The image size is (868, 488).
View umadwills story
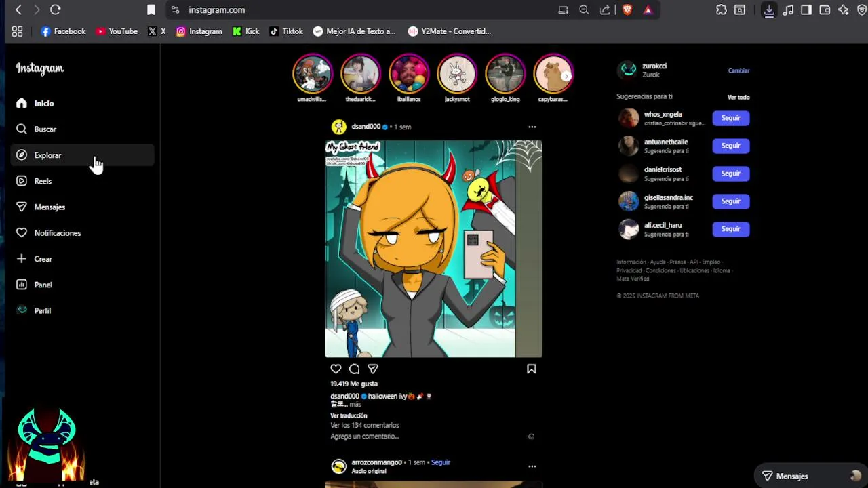pos(312,74)
